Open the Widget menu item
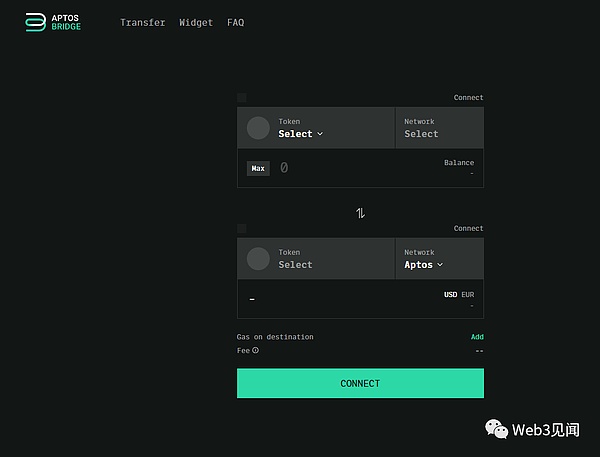Screen dimensions: 600x457 tap(196, 22)
